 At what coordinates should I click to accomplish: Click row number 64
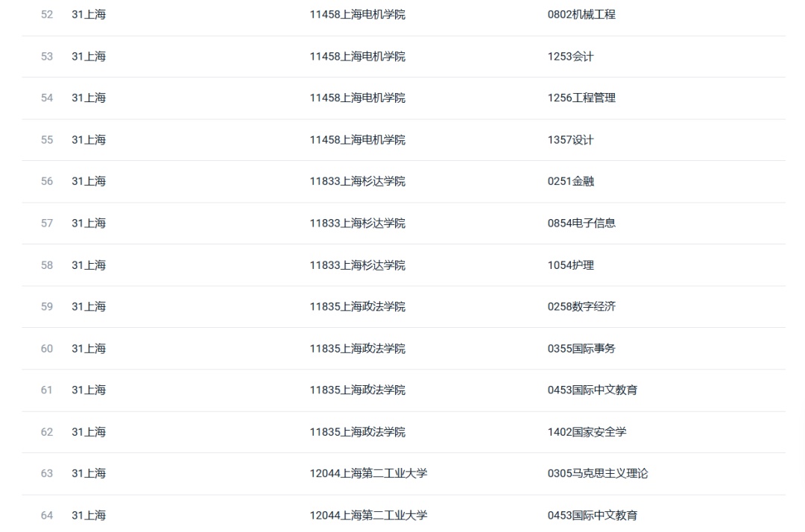coord(47,516)
